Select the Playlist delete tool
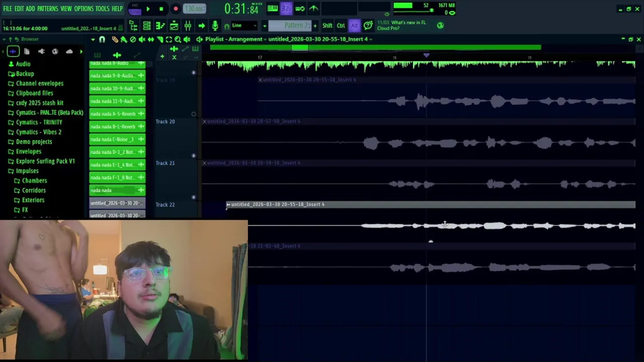Screen dimensions: 644x362 [133, 39]
